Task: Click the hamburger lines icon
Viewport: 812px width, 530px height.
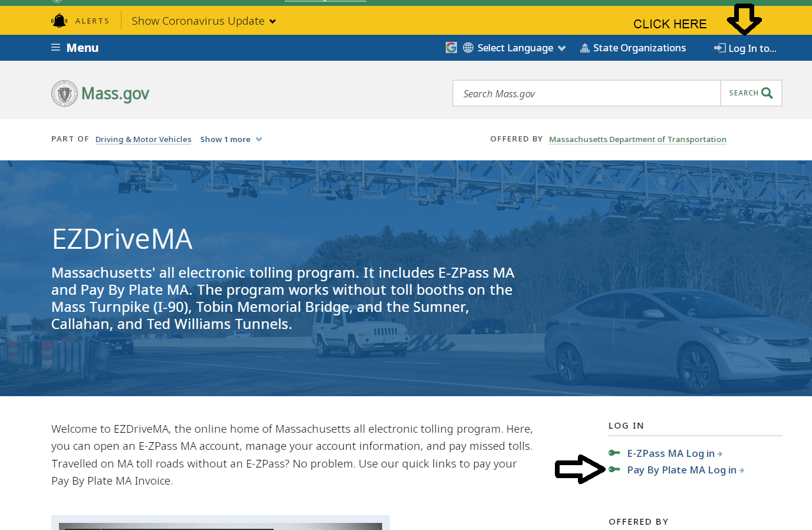Action: point(56,48)
